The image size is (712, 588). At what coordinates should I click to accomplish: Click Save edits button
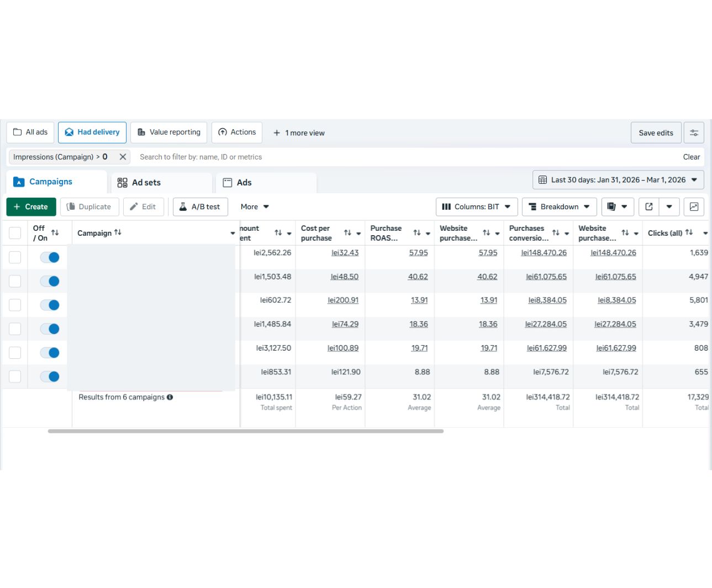coord(656,133)
